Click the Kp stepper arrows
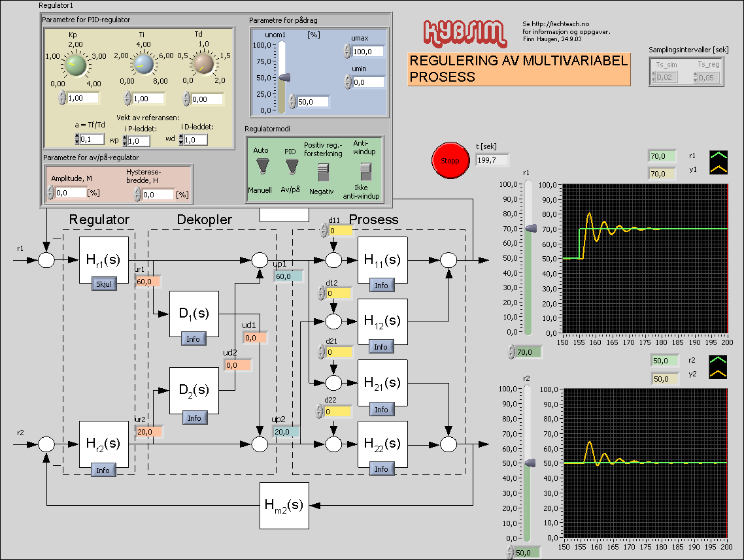This screenshot has width=744, height=560. click(61, 98)
